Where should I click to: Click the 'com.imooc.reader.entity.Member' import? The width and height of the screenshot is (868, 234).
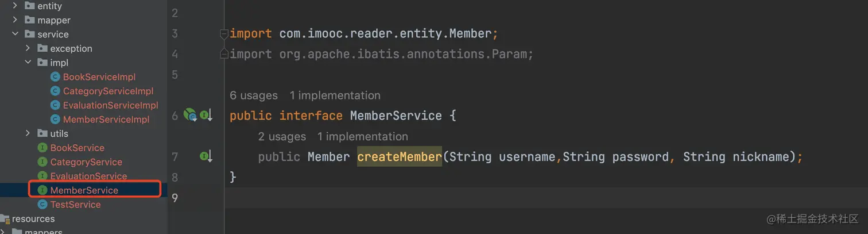(x=385, y=34)
